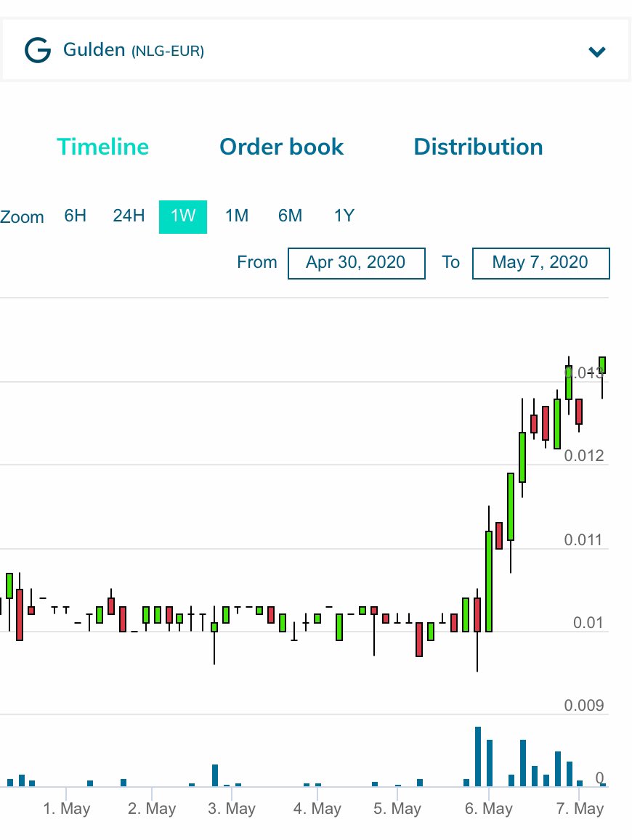The image size is (632, 840).
Task: Switch to the Timeline tab
Action: [x=103, y=147]
